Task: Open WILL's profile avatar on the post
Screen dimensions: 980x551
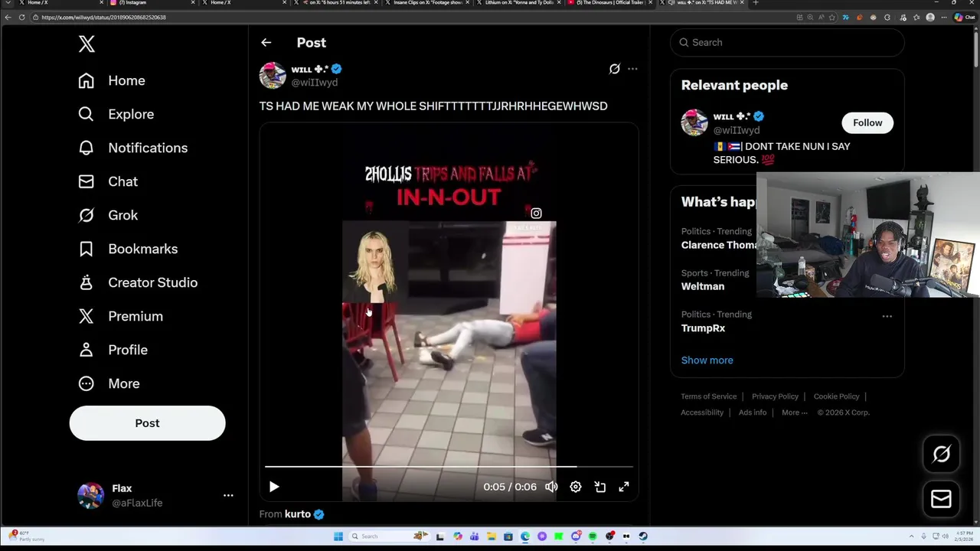Action: coord(273,76)
